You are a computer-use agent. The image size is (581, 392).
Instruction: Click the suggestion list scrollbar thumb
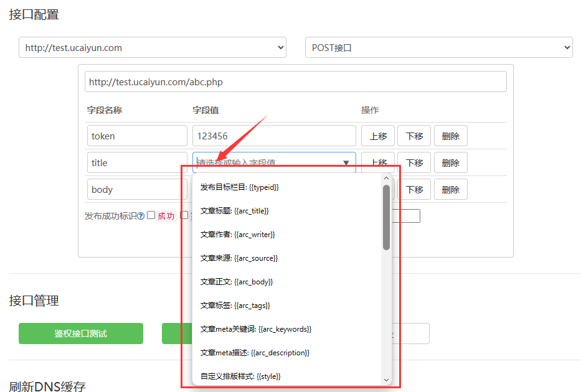(x=386, y=218)
